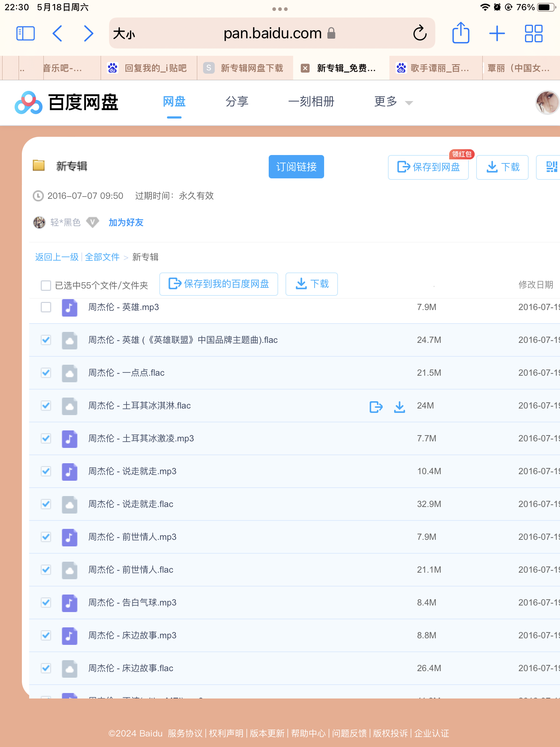Switch to 回复我的_i贴吧 tab
The height and width of the screenshot is (747, 560).
[x=149, y=68]
